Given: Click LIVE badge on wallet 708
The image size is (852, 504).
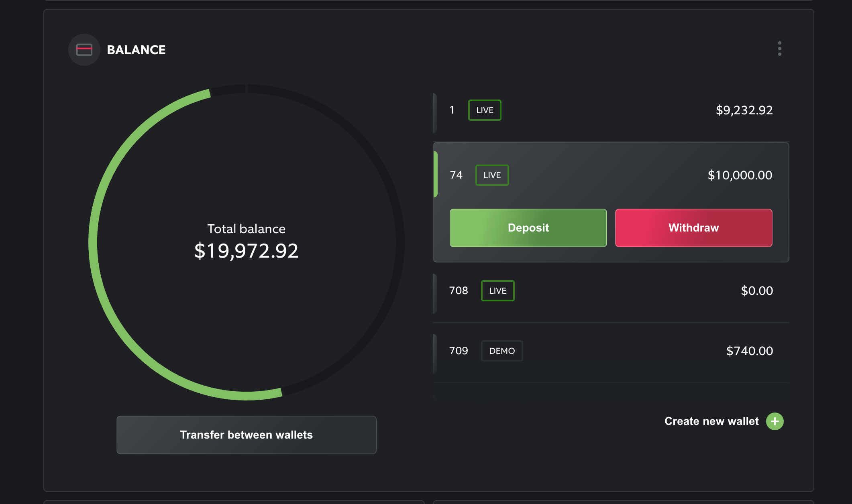Looking at the screenshot, I should pos(497,291).
